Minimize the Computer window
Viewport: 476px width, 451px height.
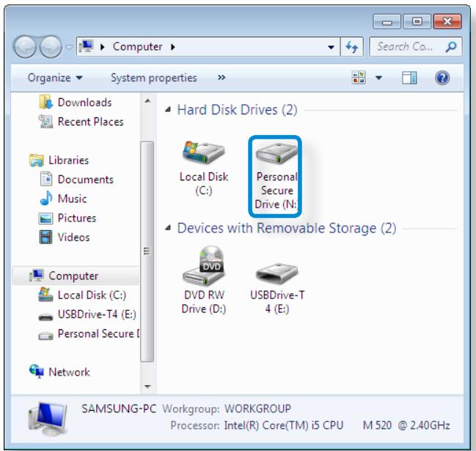[x=387, y=21]
